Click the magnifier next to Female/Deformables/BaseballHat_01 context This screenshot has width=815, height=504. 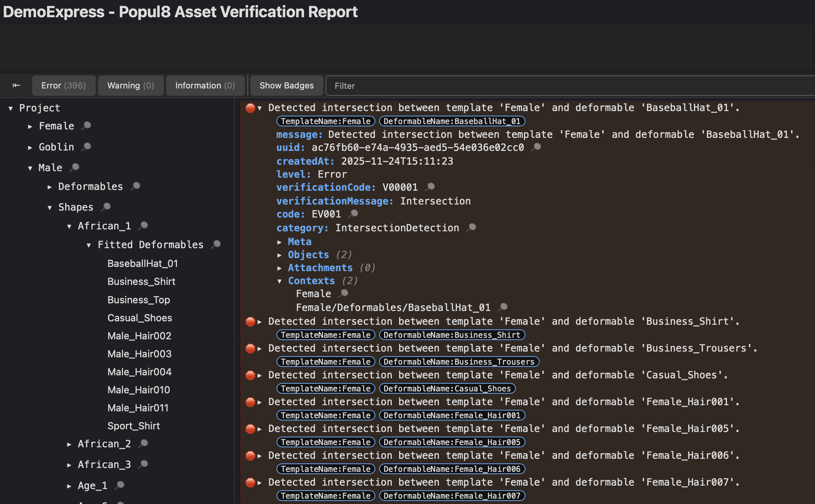[x=503, y=307]
